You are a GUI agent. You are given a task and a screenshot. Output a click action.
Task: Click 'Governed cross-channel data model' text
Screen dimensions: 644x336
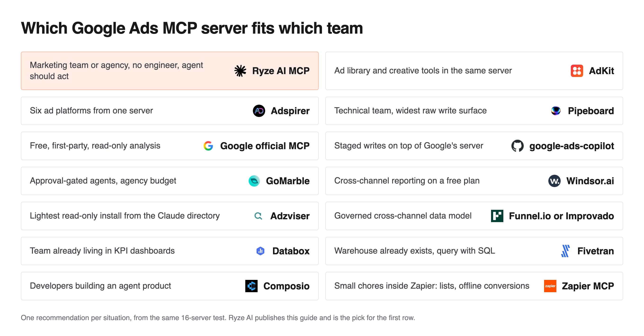(403, 215)
